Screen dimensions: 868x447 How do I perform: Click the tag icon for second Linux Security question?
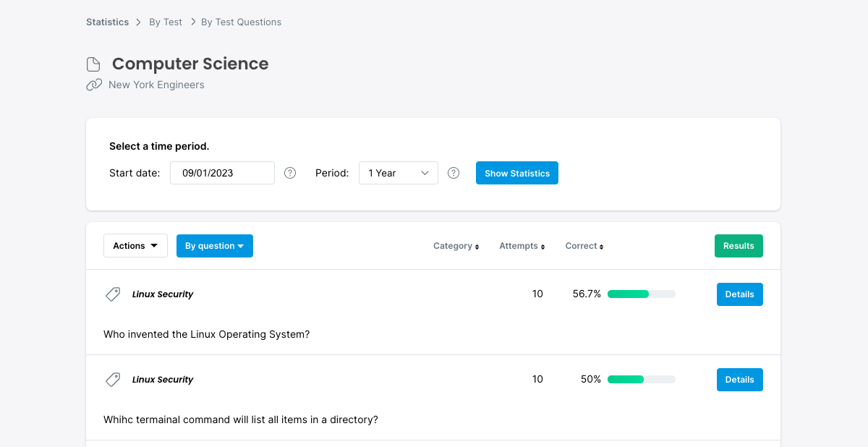(113, 380)
